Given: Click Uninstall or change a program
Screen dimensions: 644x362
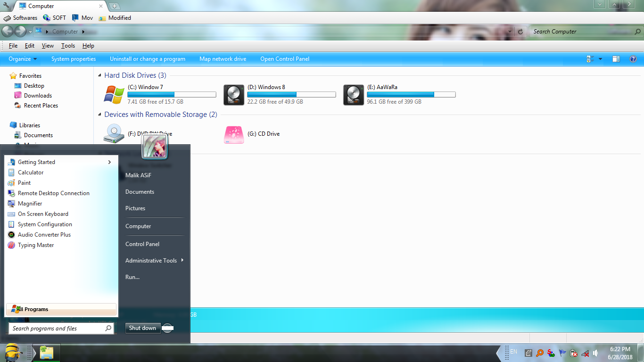Looking at the screenshot, I should [148, 59].
